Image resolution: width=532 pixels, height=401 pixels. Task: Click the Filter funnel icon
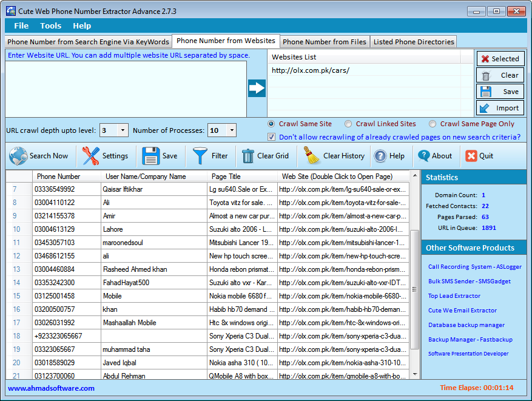pos(200,156)
